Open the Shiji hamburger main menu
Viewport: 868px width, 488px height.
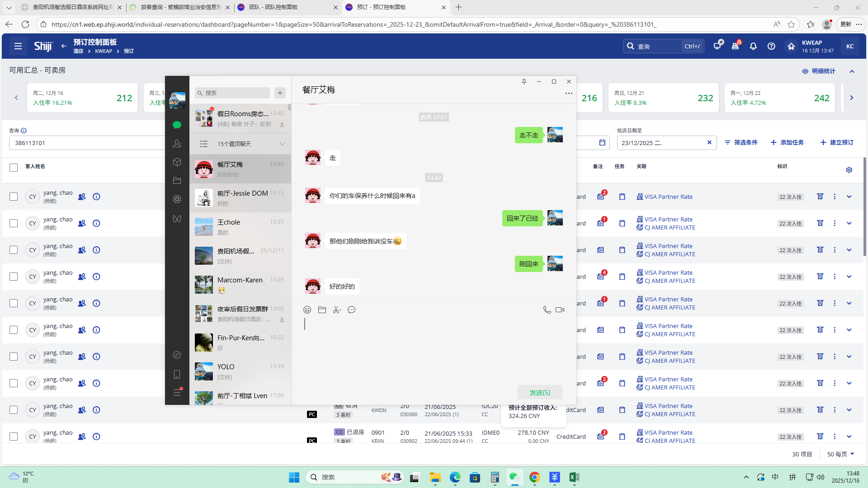18,46
